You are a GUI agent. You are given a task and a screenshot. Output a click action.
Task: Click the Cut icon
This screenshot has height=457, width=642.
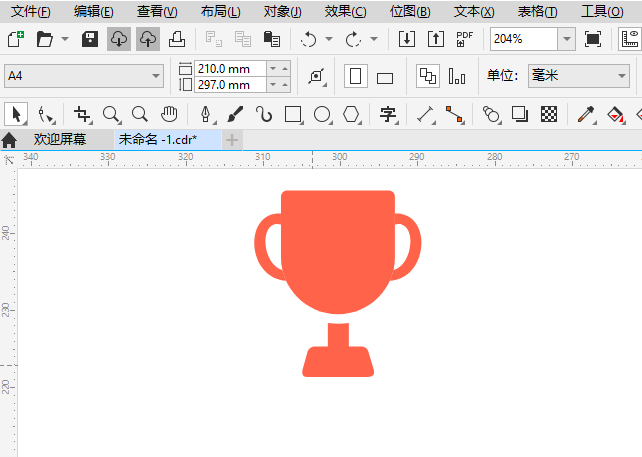(x=214, y=39)
